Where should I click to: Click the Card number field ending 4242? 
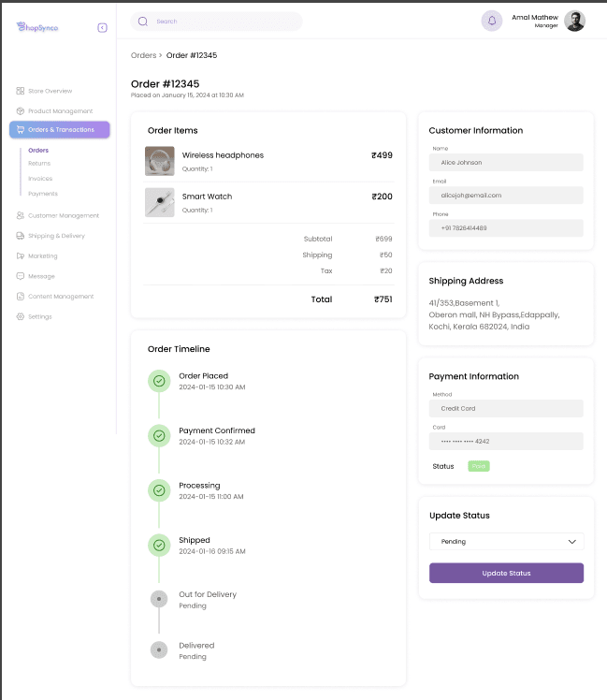tap(506, 441)
